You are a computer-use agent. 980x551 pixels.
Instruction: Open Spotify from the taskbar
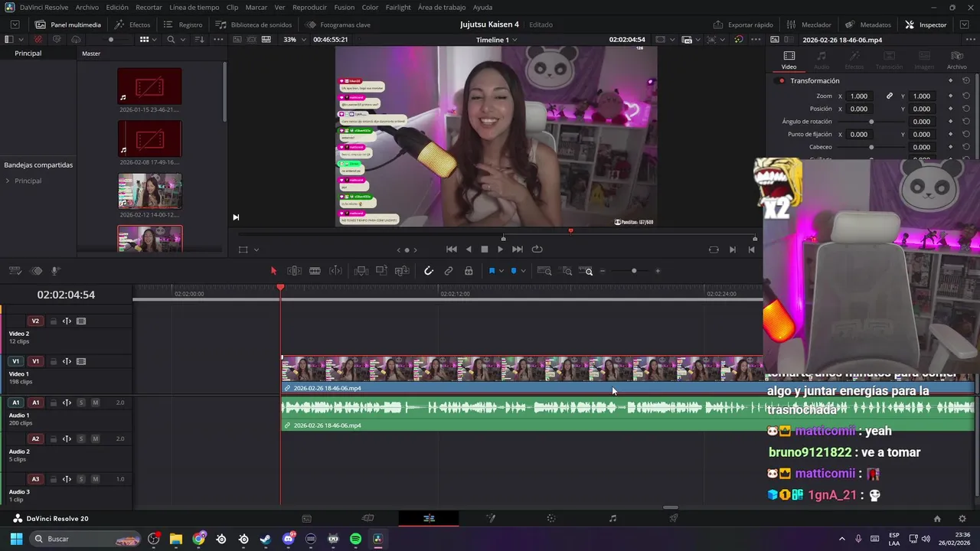[x=355, y=539]
